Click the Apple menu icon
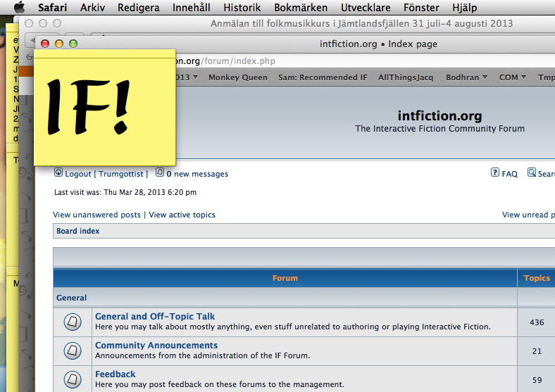Screen dimensions: 555x392 click(19, 8)
